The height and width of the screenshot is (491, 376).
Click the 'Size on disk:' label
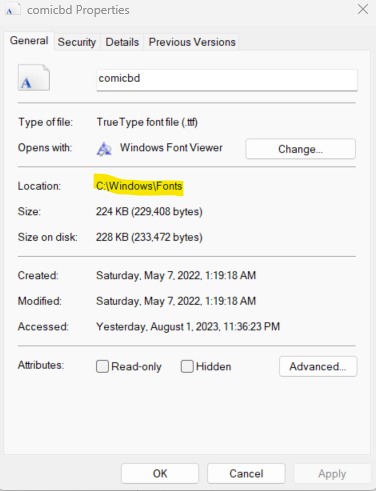pos(48,237)
